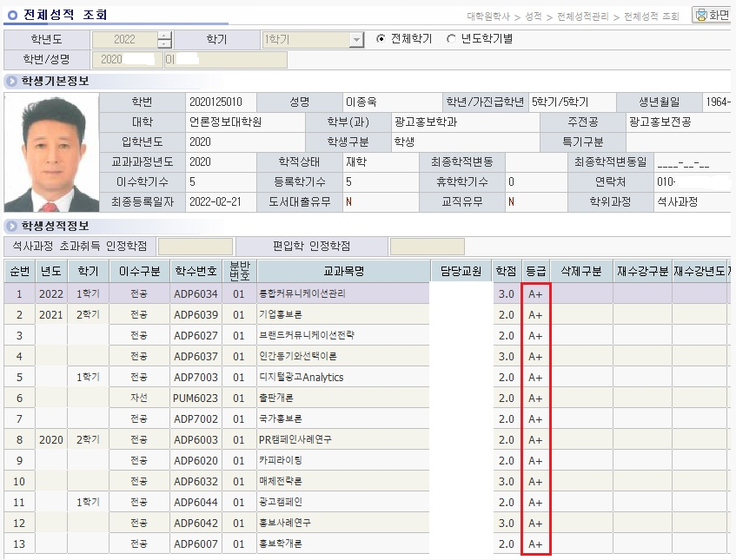Click the student photo thumbnail
This screenshot has height=560, width=736.
coord(52,152)
